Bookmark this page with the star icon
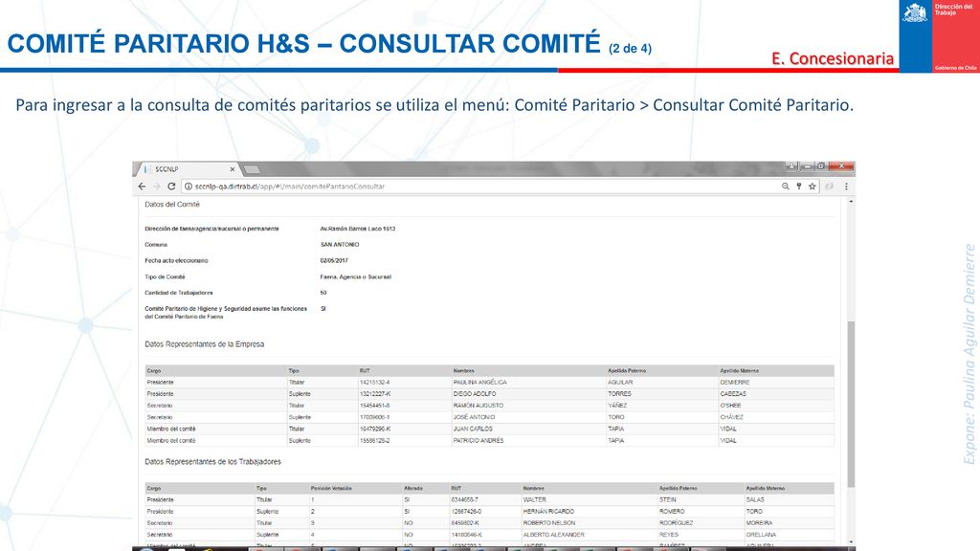The image size is (980, 551). pos(812,187)
